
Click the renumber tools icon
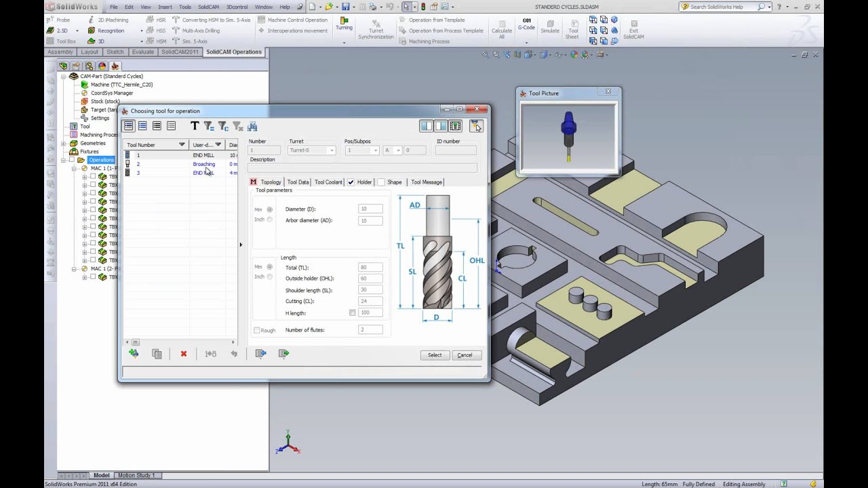click(x=210, y=354)
